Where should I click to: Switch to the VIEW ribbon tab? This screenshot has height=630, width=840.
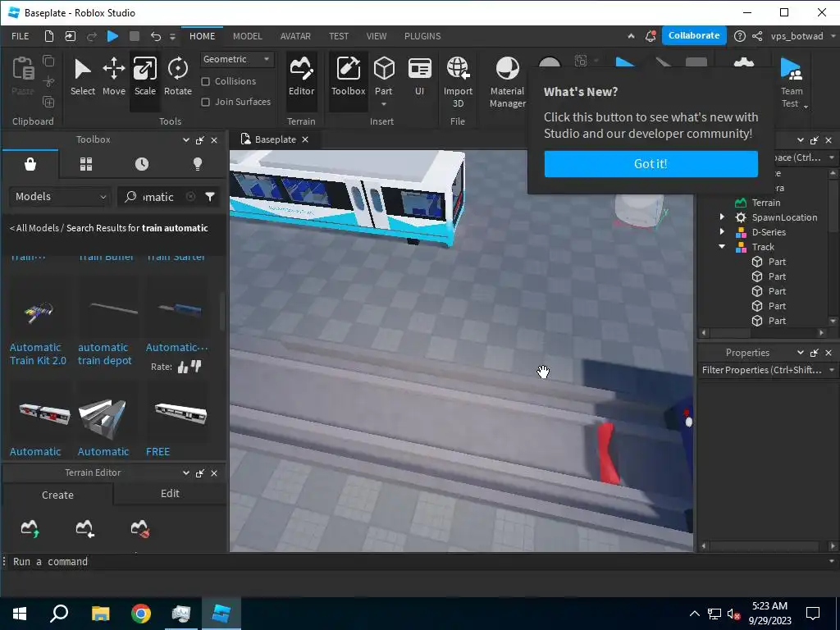(x=377, y=36)
